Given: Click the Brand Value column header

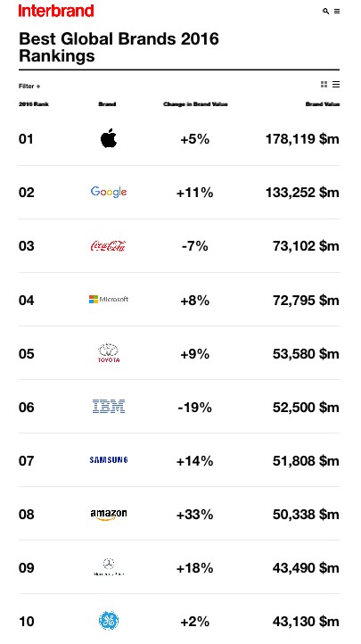Looking at the screenshot, I should [x=323, y=104].
